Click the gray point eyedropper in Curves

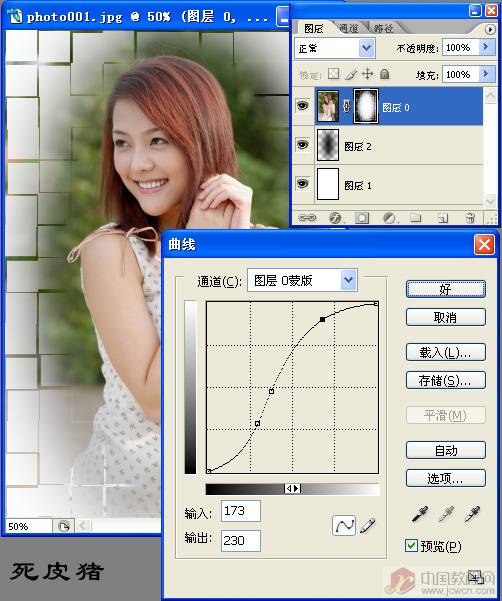click(446, 514)
